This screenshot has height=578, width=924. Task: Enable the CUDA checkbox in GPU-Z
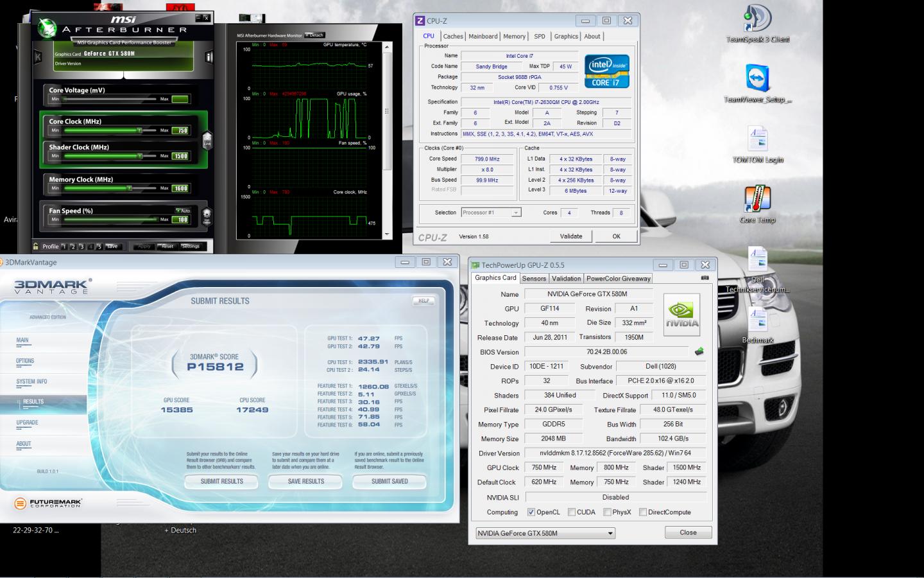[x=571, y=512]
